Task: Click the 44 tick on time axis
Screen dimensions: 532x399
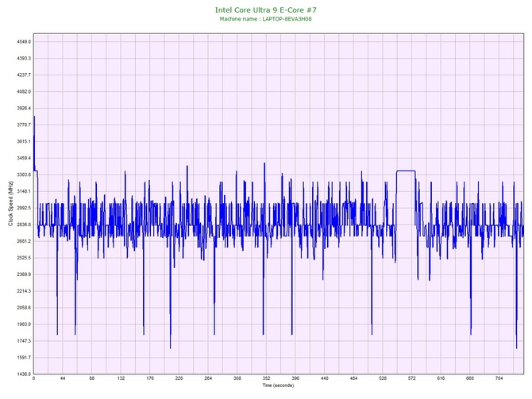Action: point(63,378)
